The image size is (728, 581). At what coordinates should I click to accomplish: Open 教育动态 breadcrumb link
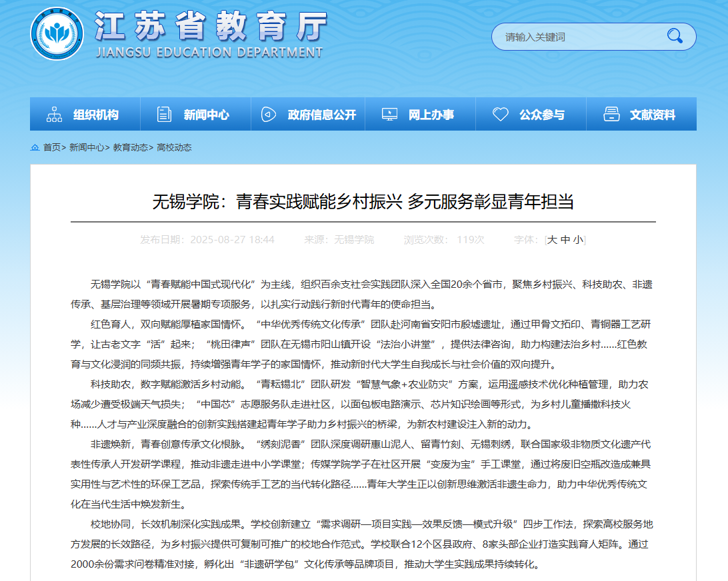point(130,147)
